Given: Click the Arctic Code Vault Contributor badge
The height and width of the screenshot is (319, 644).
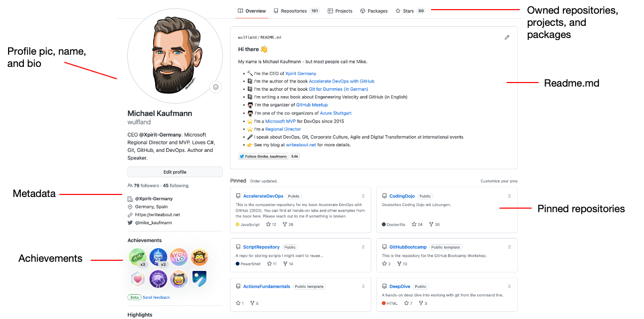Looking at the screenshot, I should tap(199, 279).
